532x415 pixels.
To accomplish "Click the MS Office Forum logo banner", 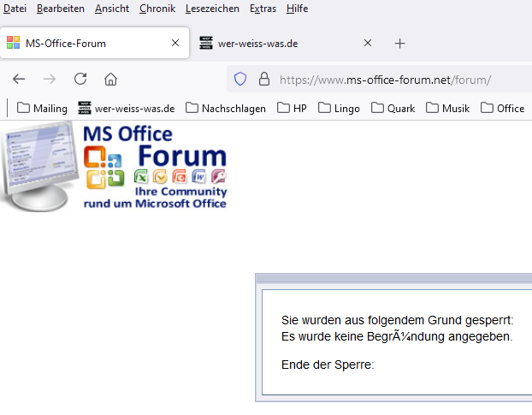I will click(114, 166).
